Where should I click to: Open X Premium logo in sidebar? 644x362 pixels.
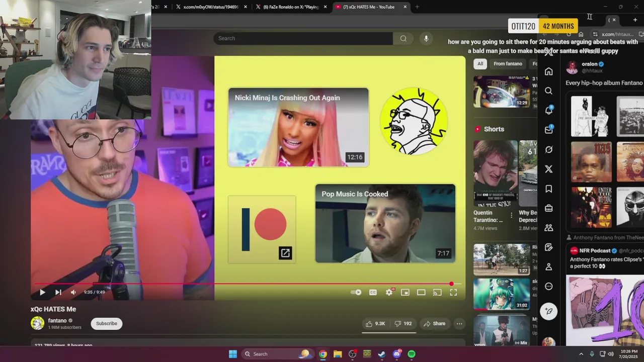point(548,169)
